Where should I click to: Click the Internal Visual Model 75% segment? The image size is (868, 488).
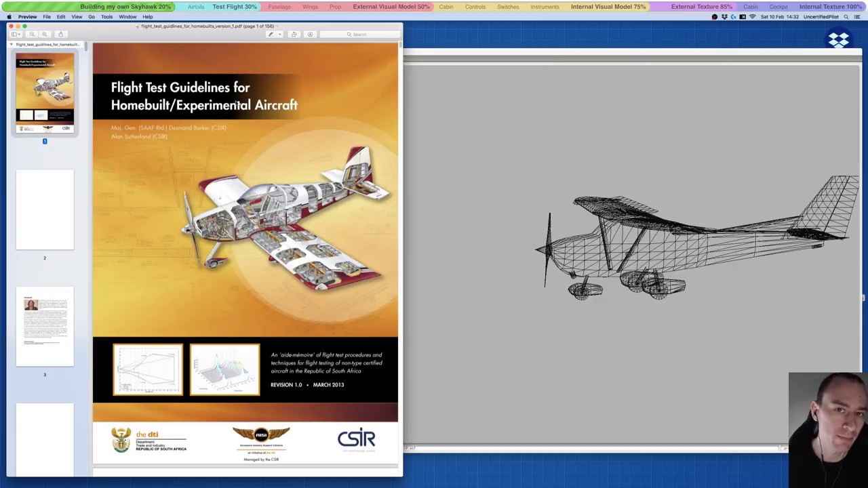(x=608, y=7)
